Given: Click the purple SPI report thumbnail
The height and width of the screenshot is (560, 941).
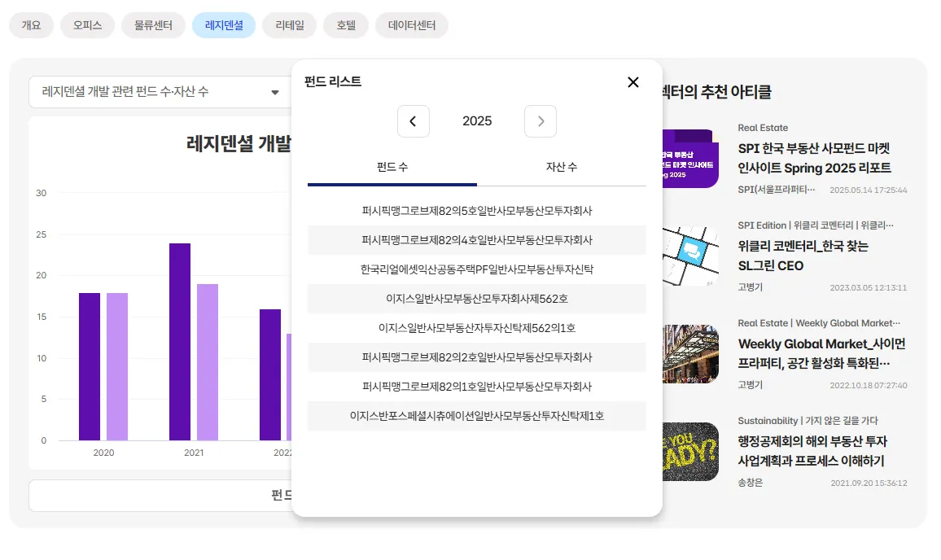Looking at the screenshot, I should pos(690,159).
